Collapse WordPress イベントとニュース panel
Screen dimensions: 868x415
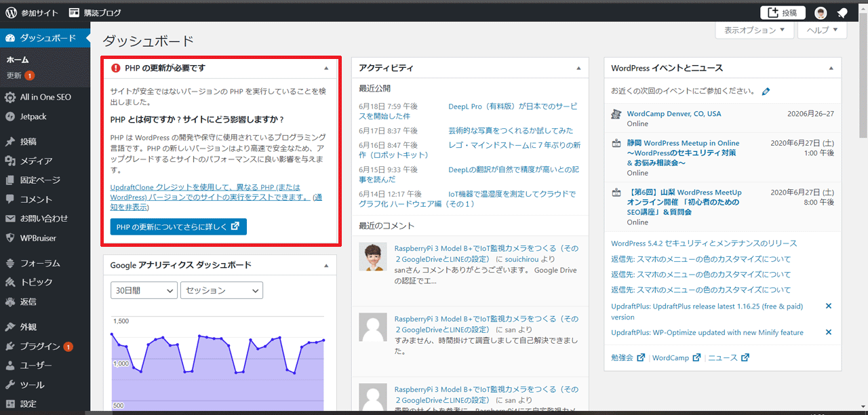pyautogui.click(x=831, y=68)
